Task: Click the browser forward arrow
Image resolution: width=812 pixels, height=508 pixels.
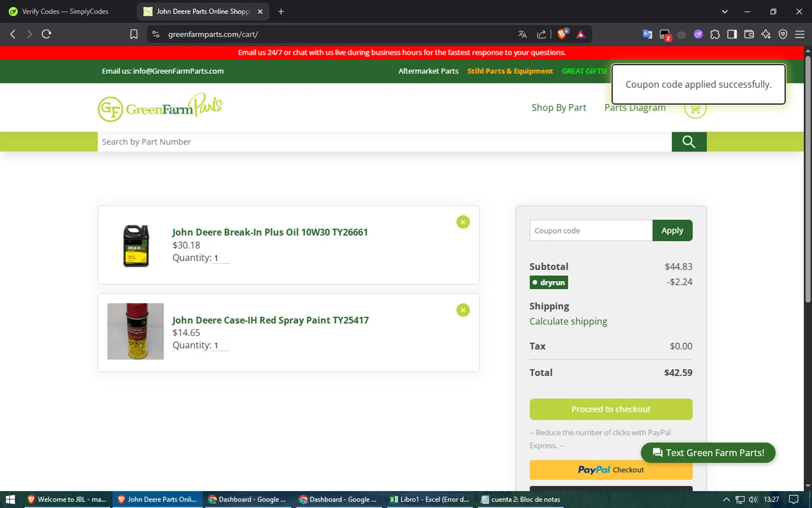Action: [29, 34]
